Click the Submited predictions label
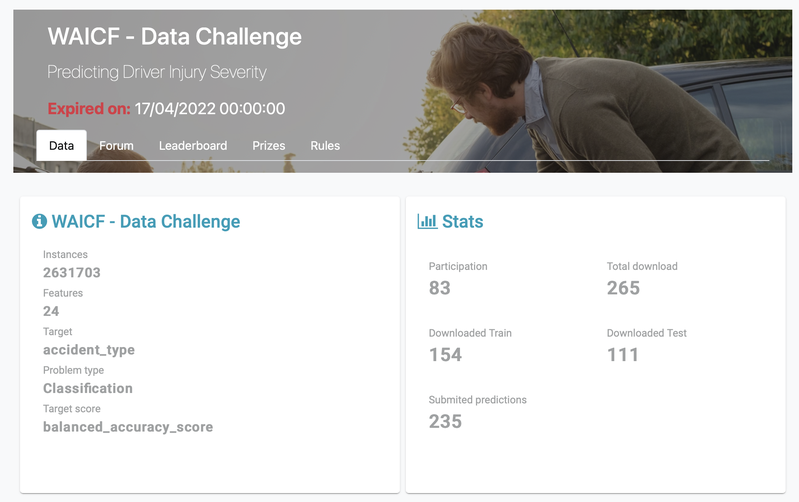This screenshot has width=799, height=502. pos(477,400)
